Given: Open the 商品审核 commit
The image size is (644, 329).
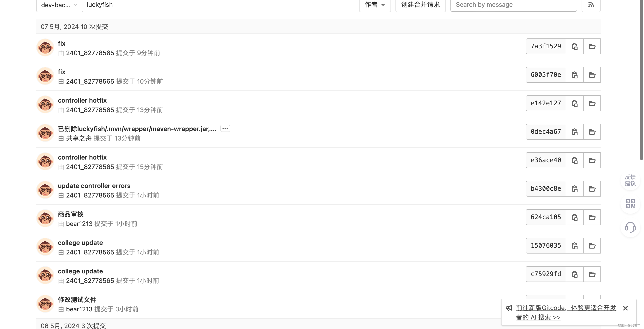Looking at the screenshot, I should click(x=71, y=214).
